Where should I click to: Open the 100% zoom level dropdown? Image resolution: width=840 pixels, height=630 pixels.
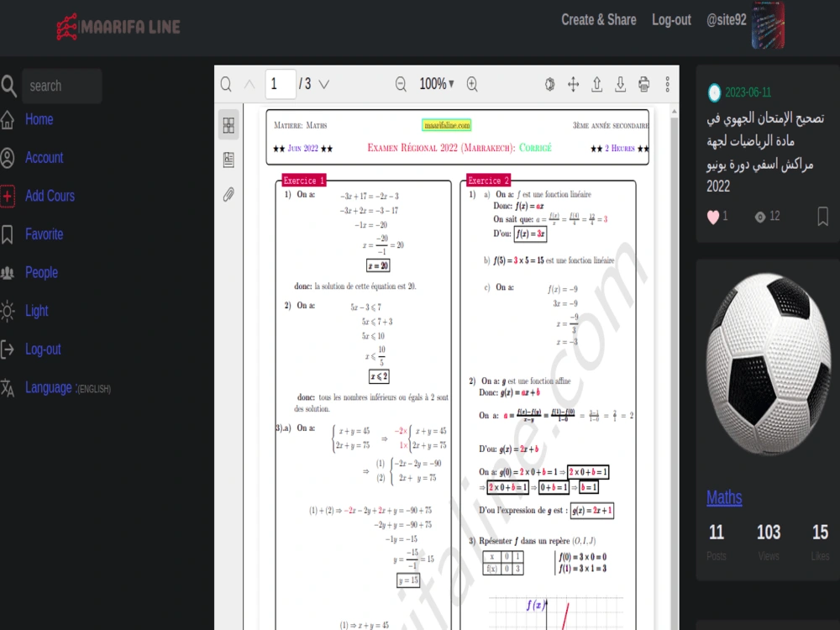[436, 84]
